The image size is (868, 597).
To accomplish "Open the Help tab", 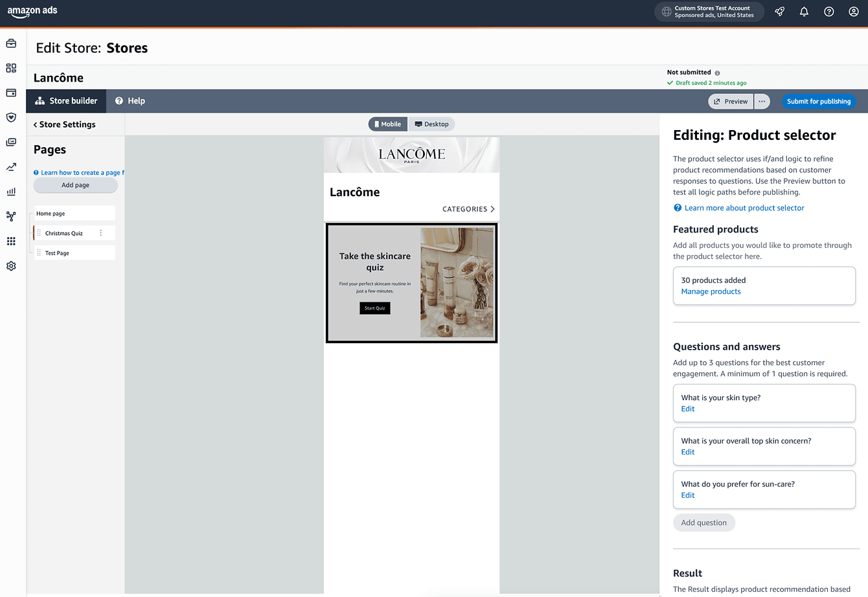I will tap(130, 101).
